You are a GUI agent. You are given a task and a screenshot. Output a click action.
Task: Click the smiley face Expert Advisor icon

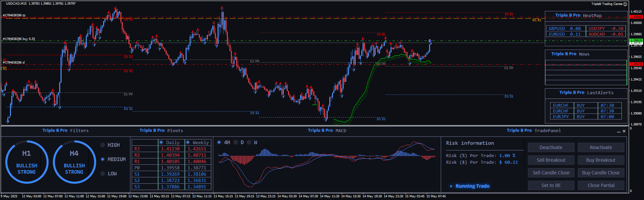click(x=625, y=4)
